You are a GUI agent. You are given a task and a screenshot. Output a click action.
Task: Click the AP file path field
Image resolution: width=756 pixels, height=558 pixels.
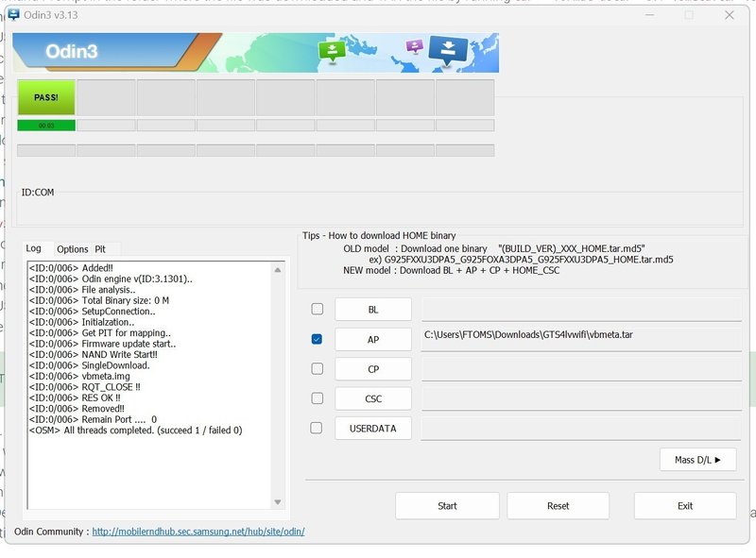tap(581, 339)
